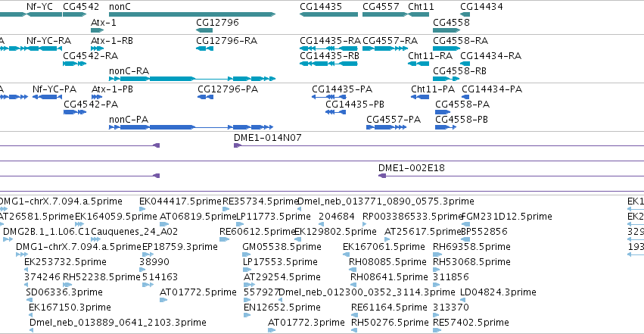The height and width of the screenshot is (334, 644).
Task: Click the LP11773.5prime EST label
Action: pyautogui.click(x=273, y=217)
